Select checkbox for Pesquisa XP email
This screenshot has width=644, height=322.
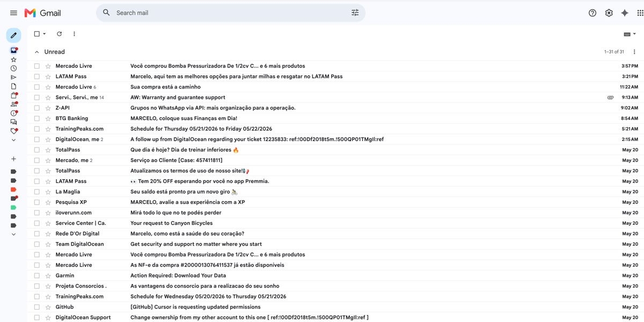(x=36, y=202)
